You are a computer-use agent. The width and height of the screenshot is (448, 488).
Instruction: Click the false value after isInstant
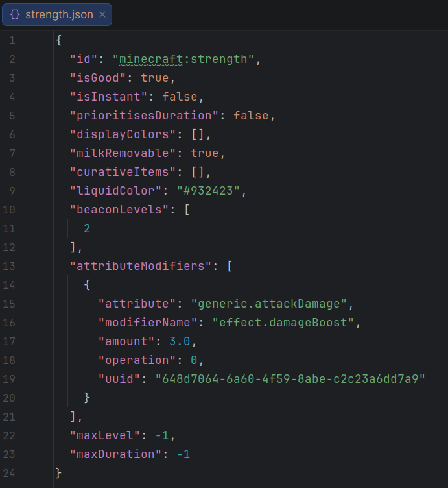(x=180, y=97)
